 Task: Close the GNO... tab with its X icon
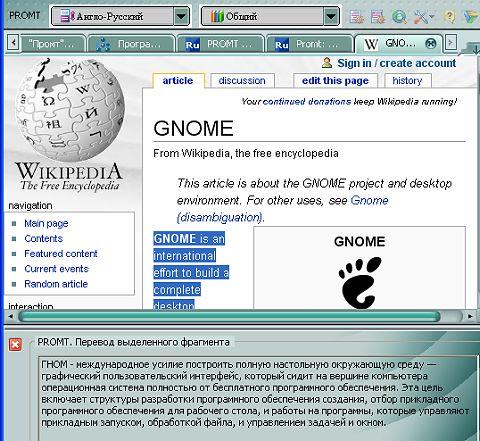click(431, 43)
